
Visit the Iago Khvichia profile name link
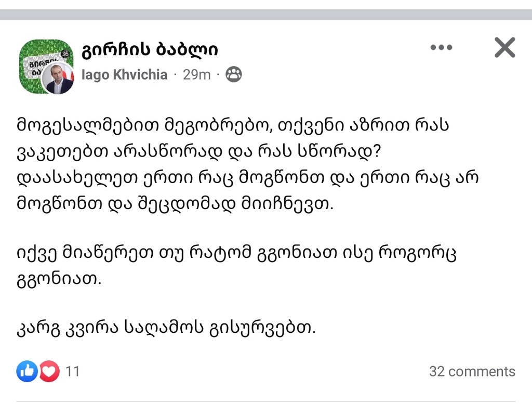tap(125, 75)
